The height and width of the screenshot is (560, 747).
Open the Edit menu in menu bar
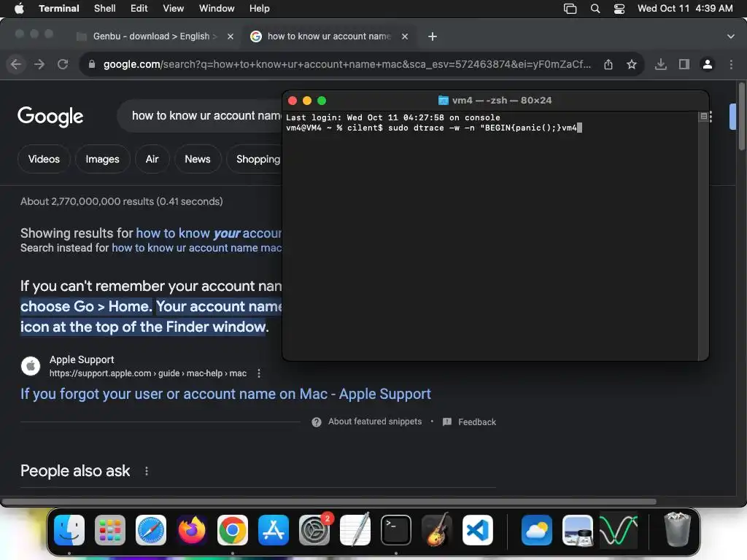click(x=139, y=9)
